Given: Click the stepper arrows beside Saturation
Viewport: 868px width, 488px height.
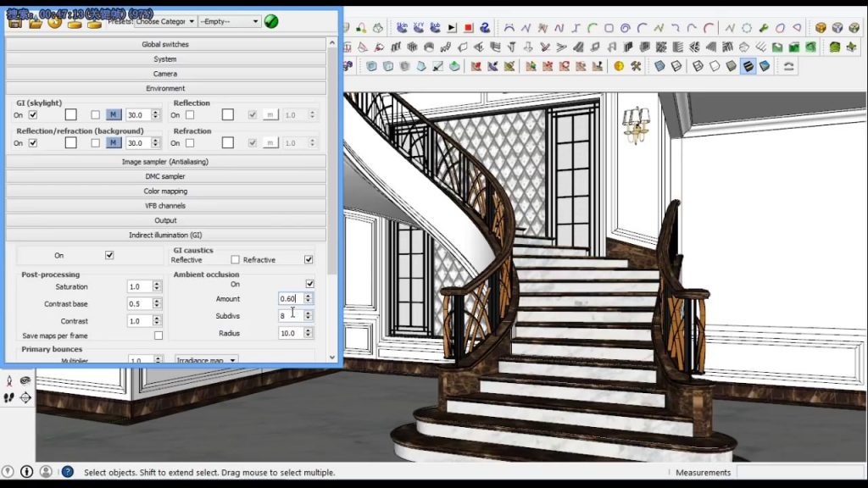Looking at the screenshot, I should pyautogui.click(x=157, y=286).
